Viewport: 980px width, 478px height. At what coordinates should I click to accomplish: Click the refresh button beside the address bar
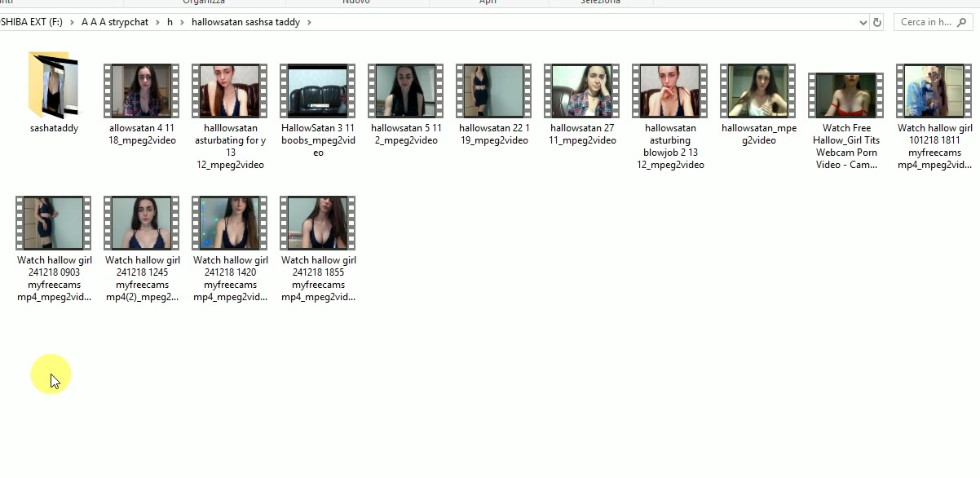877,23
